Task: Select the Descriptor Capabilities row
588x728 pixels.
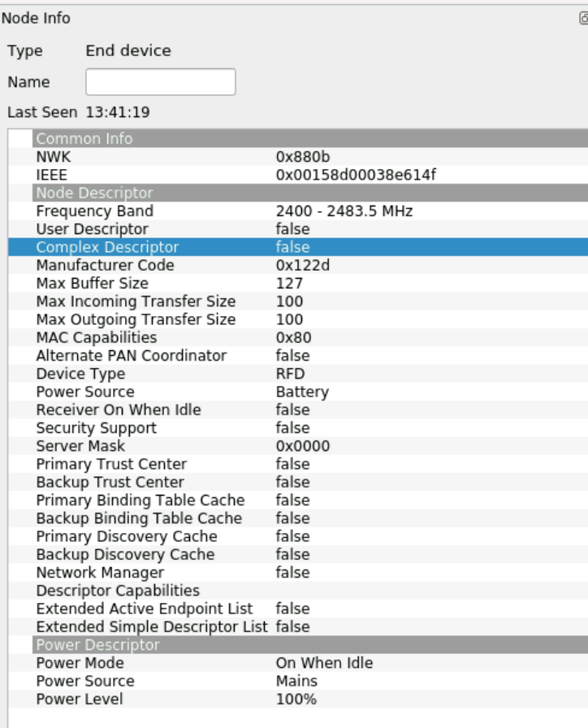Action: click(x=298, y=591)
